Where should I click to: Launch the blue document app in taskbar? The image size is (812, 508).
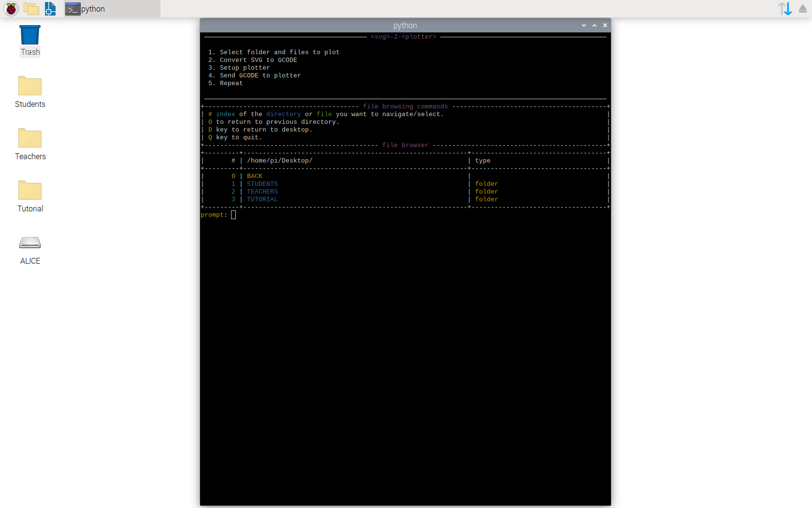[x=50, y=9]
